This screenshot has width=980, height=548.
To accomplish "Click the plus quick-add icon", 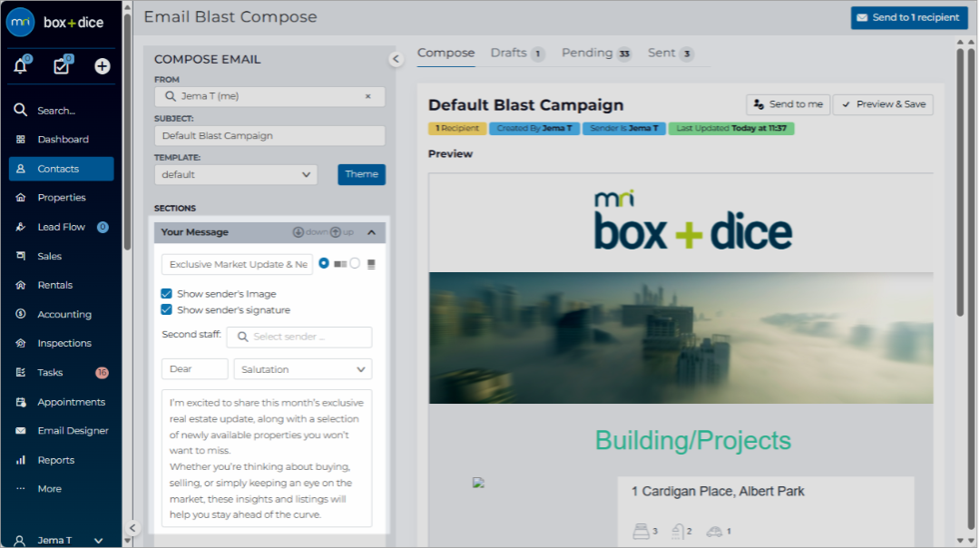I will click(x=102, y=66).
